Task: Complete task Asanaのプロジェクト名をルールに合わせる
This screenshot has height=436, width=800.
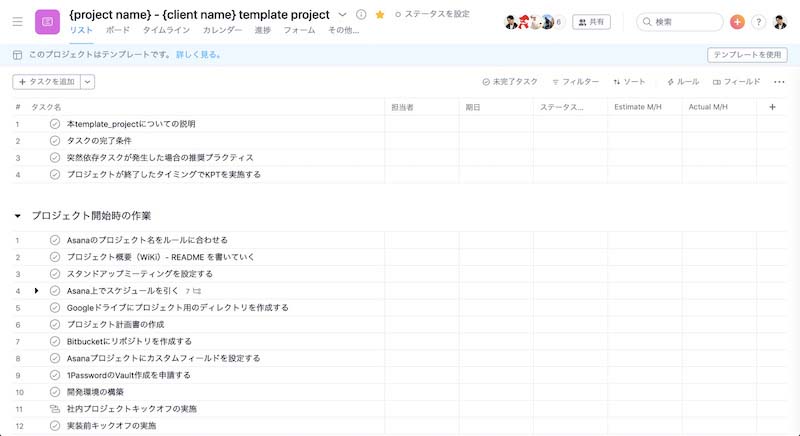Action: tap(55, 240)
